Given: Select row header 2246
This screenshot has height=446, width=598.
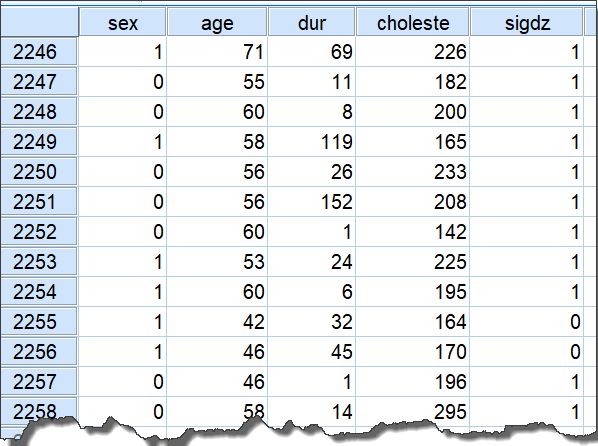Looking at the screenshot, I should (39, 52).
